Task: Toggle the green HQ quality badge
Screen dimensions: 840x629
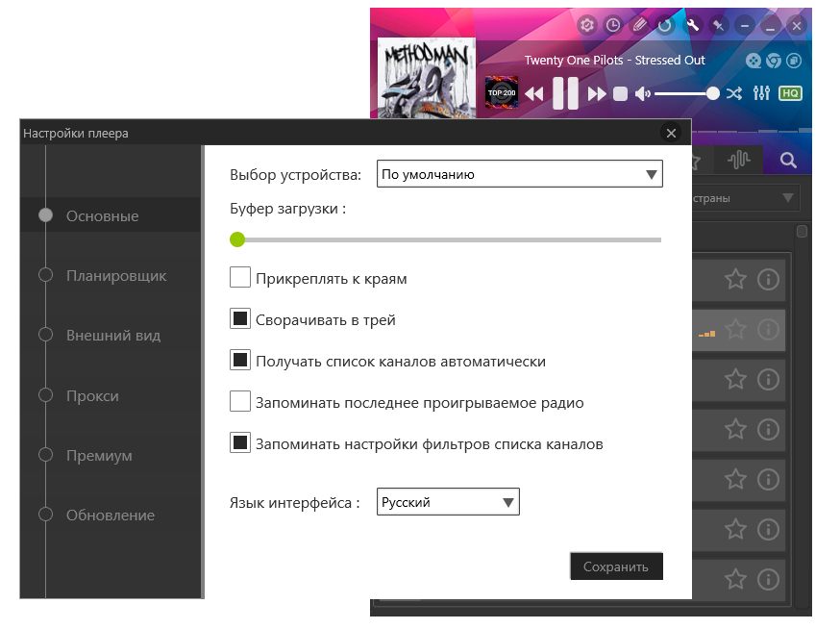Action: [x=790, y=94]
